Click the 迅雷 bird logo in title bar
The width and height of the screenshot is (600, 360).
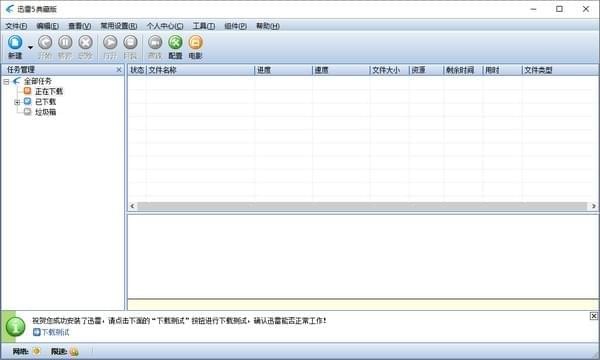click(10, 9)
